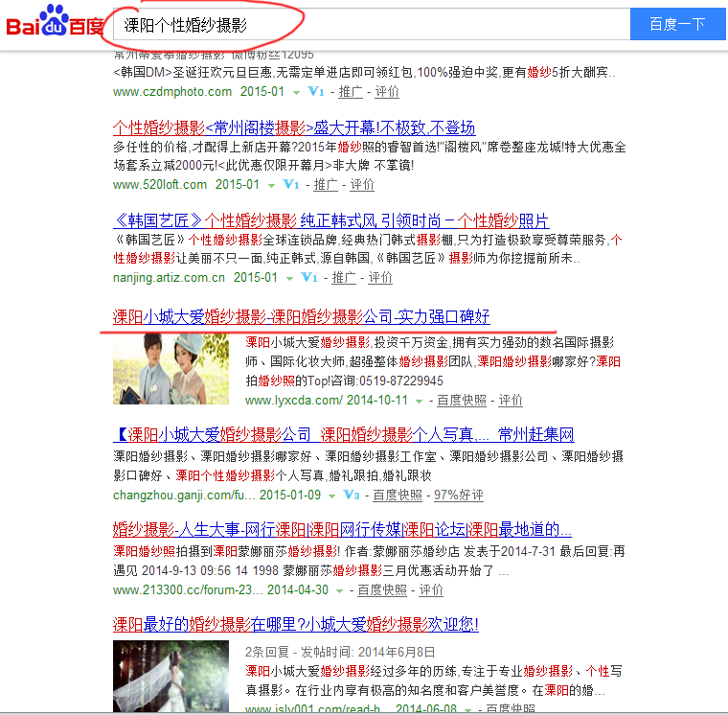728x715 pixels.
Task: Click the V1 badge in nanjing.artiz.com.cn row
Action: 309,277
